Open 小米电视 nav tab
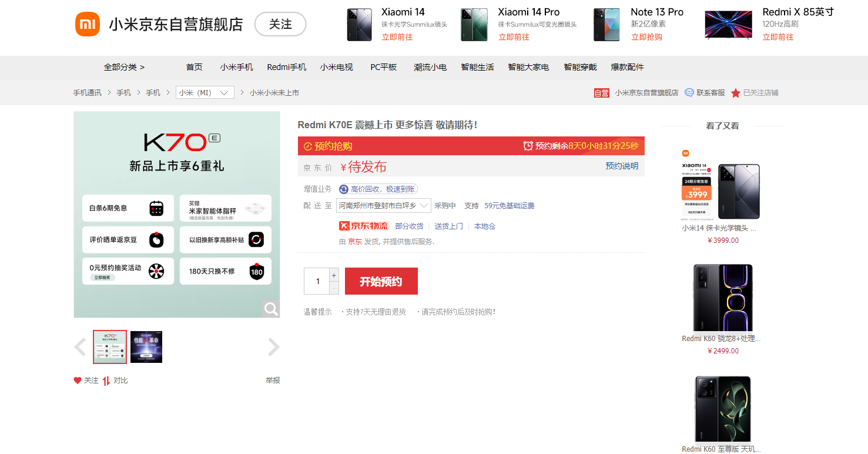Screen dimensions: 868x454 pos(337,67)
